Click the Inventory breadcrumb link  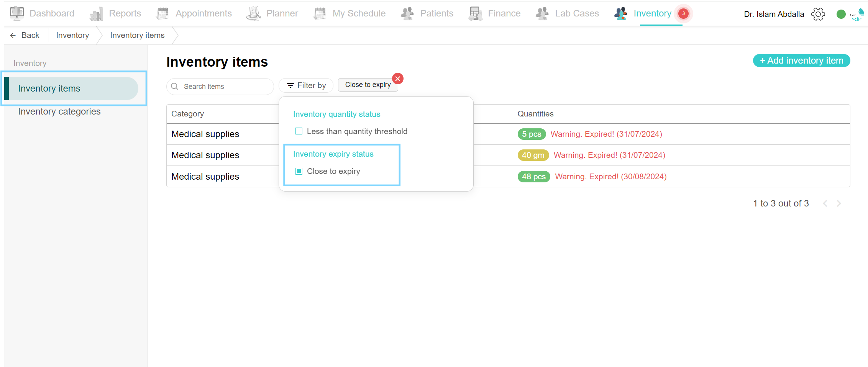[72, 35]
